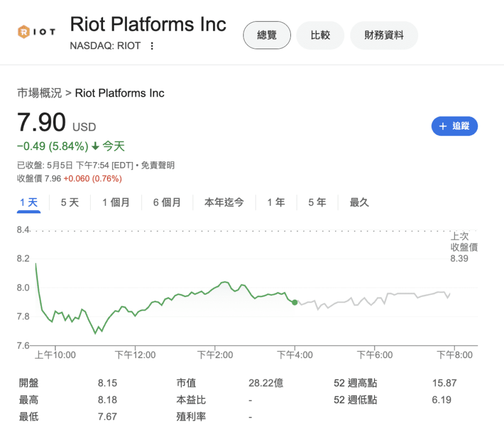
Task: Select the 最久 max chart range
Action: tap(359, 202)
